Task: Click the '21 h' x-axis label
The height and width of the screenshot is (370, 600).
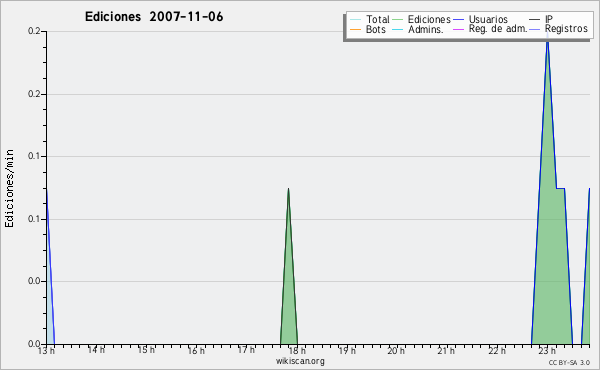Action: [446, 350]
